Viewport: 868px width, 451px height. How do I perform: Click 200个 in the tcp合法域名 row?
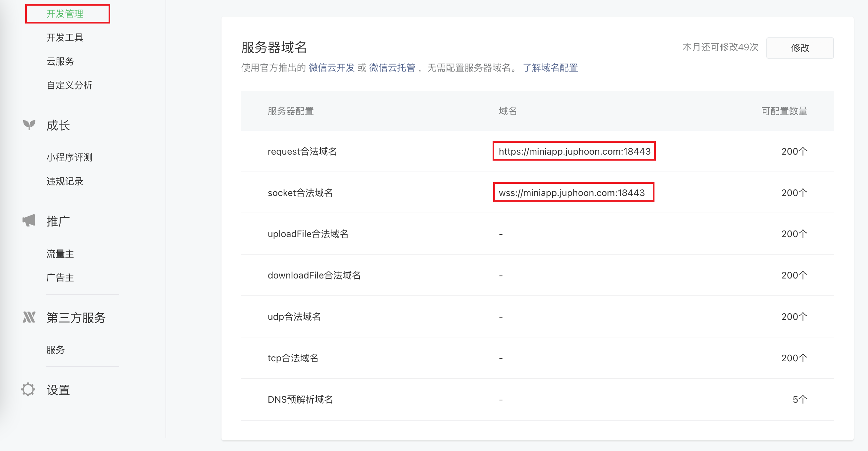(x=794, y=358)
